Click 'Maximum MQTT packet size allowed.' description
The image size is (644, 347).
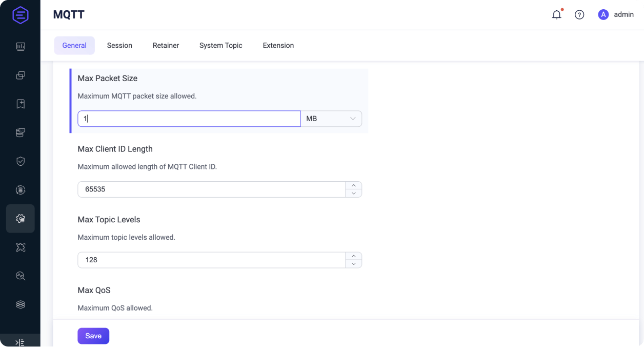point(137,96)
